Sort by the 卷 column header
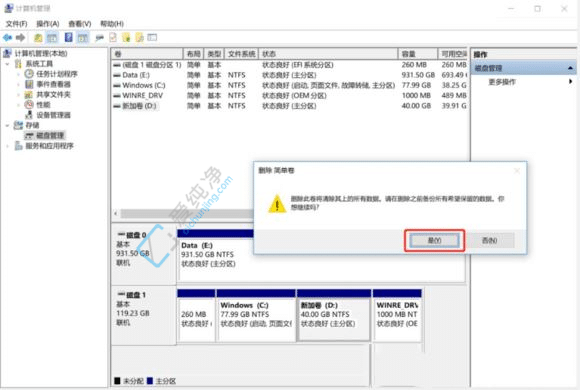 pos(147,54)
